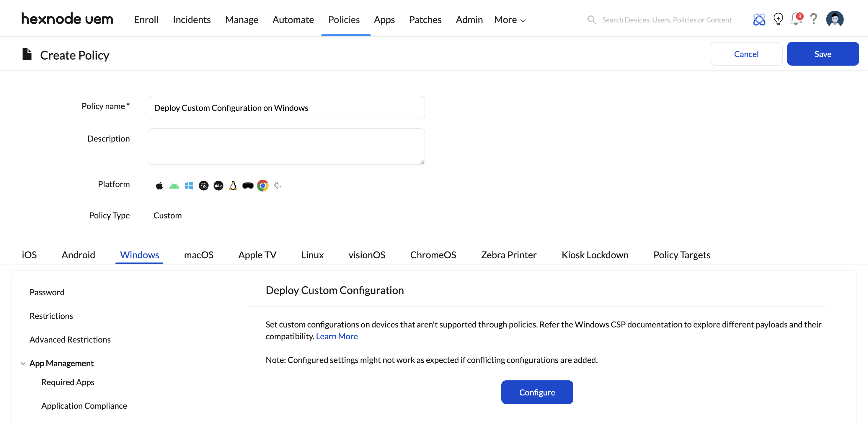868x425 pixels.
Task: Click the Linux penguin platform icon
Action: pyautogui.click(x=233, y=186)
